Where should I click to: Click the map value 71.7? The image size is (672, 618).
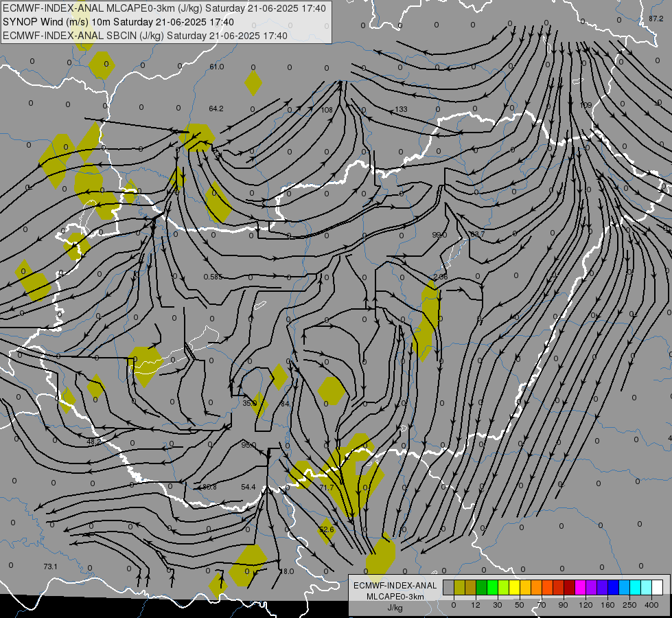pyautogui.click(x=327, y=488)
